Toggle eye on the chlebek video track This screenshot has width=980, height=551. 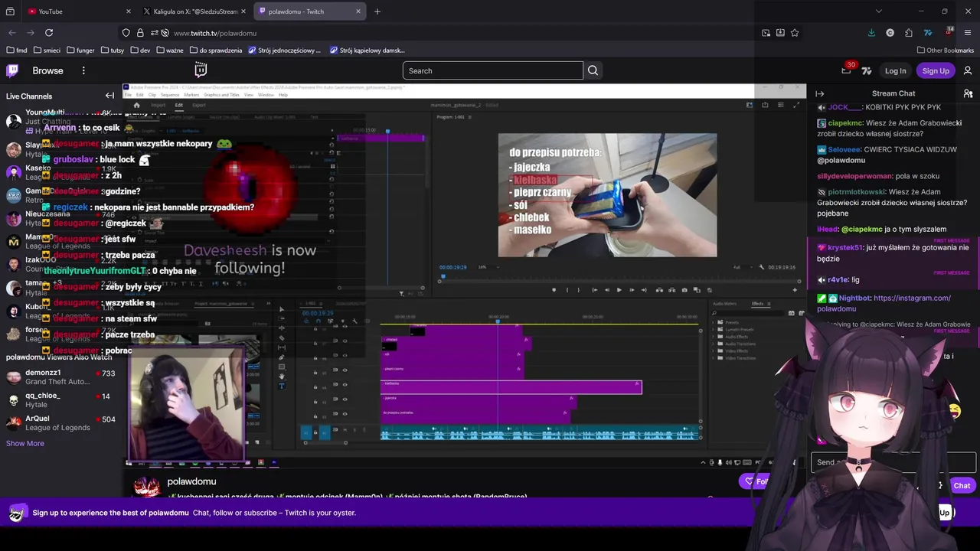(x=345, y=341)
